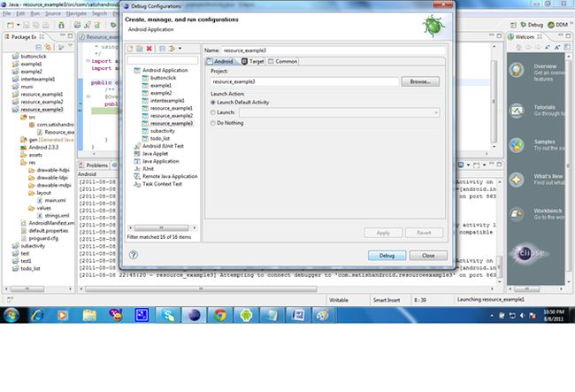
Task: Click the Overview icon in Welcome panel
Action: [517, 70]
